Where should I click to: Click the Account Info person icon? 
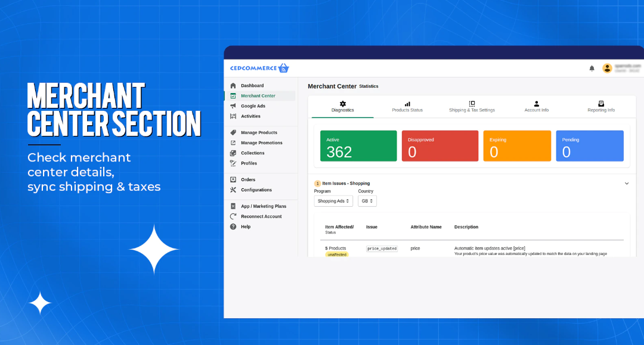tap(537, 104)
